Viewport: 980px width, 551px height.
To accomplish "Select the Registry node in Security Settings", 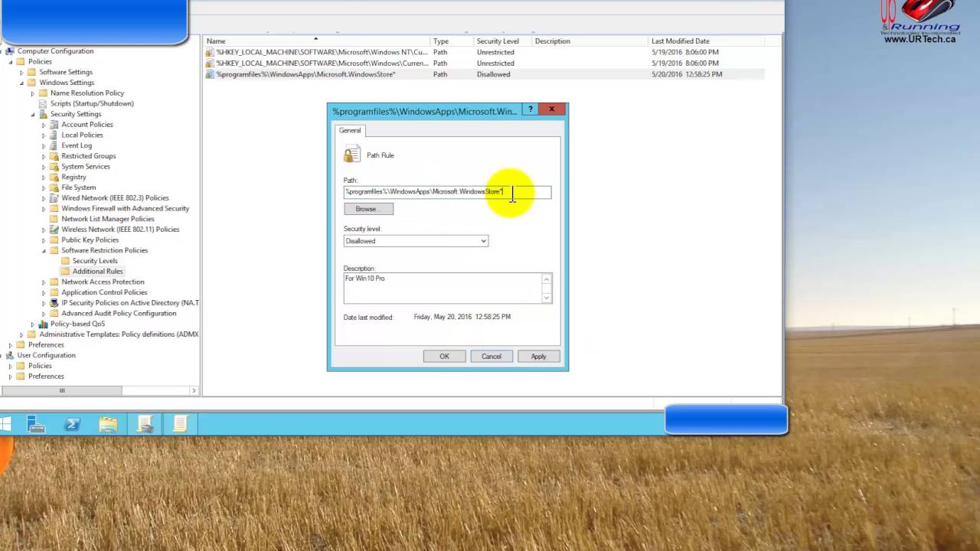I will pos(73,177).
